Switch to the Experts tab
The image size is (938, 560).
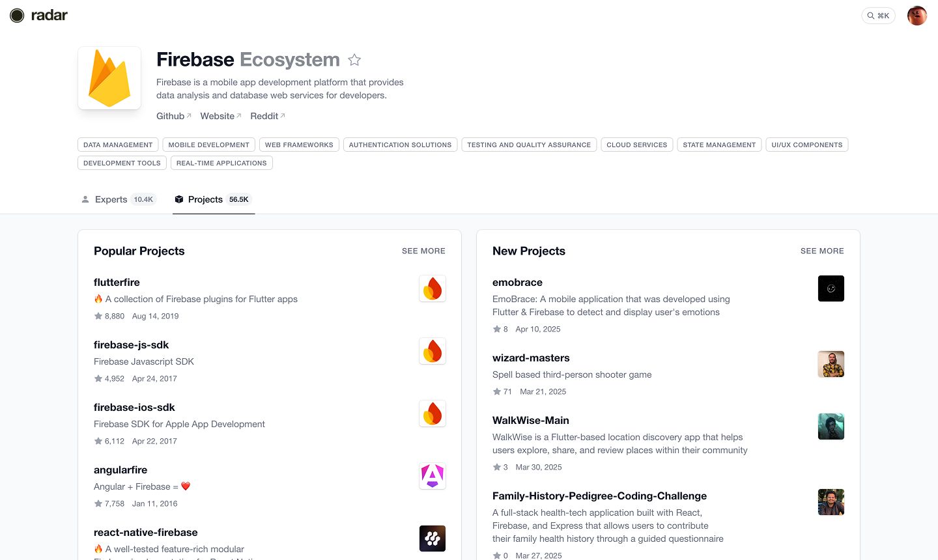coord(118,199)
